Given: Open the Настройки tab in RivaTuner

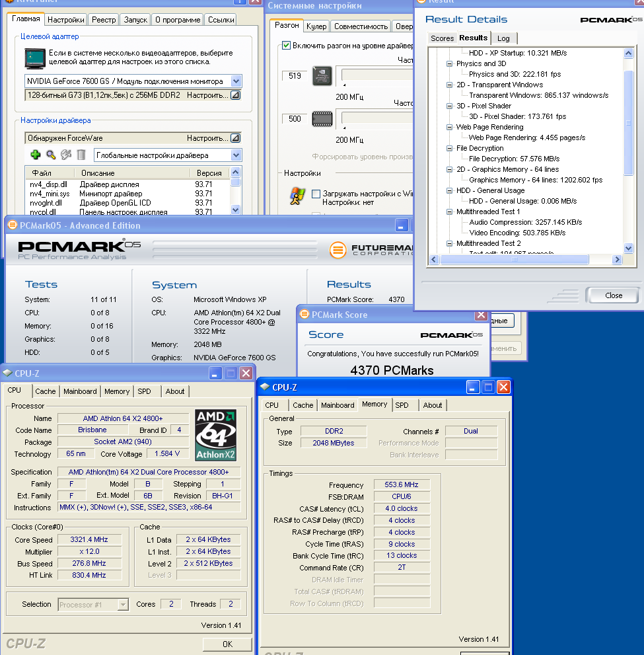Looking at the screenshot, I should click(x=65, y=20).
